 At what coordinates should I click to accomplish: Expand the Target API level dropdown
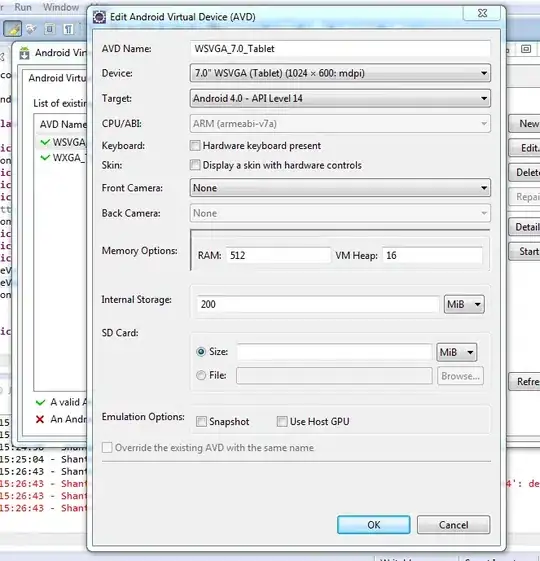[340, 98]
